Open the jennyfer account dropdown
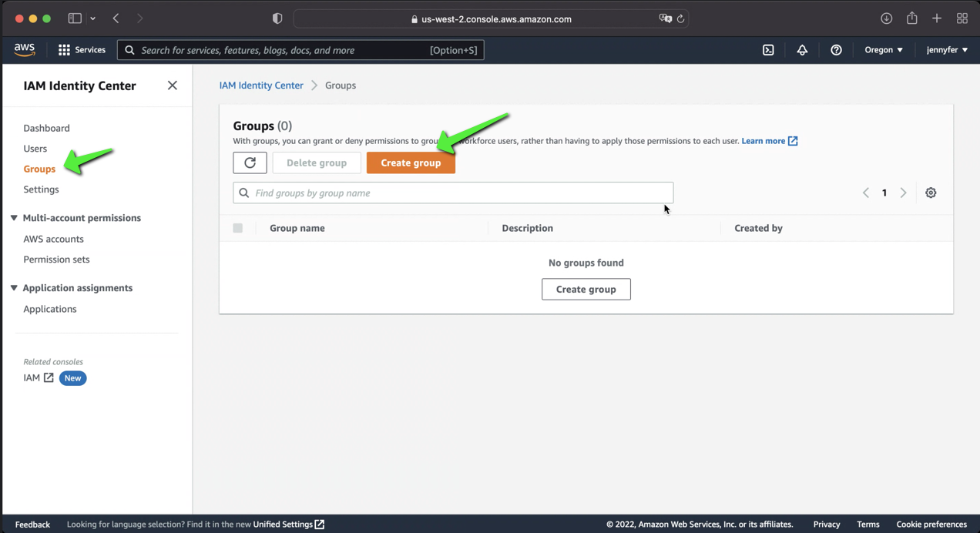 coord(947,50)
